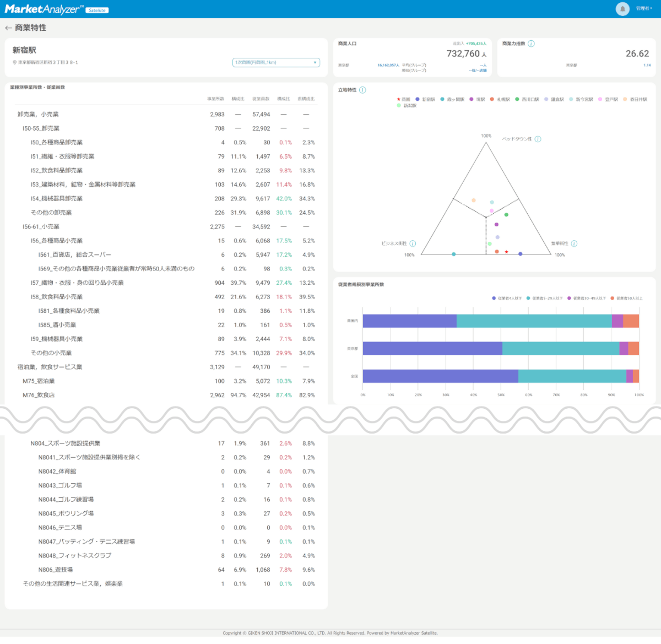
Task: Select the 卸売業，小売業 row in the table
Action: coord(38,115)
